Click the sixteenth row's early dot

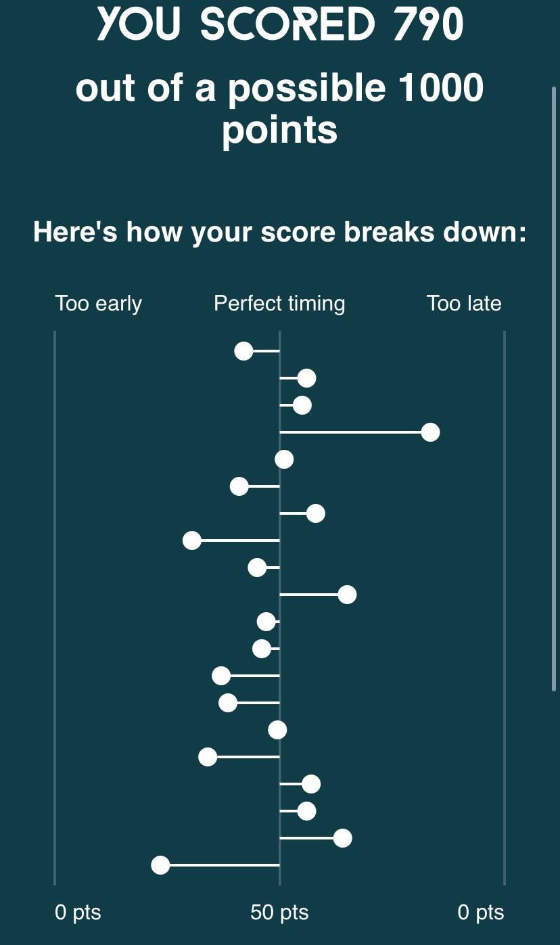(208, 757)
